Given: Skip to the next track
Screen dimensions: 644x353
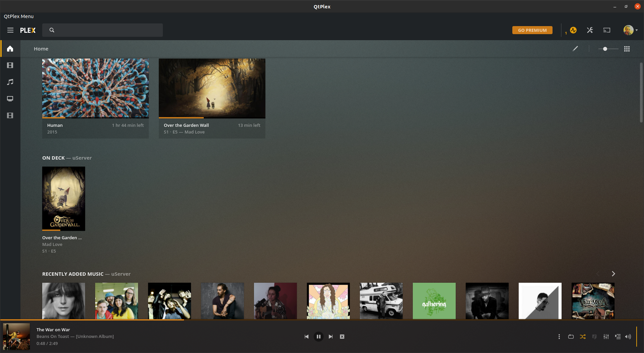Looking at the screenshot, I should click(331, 337).
